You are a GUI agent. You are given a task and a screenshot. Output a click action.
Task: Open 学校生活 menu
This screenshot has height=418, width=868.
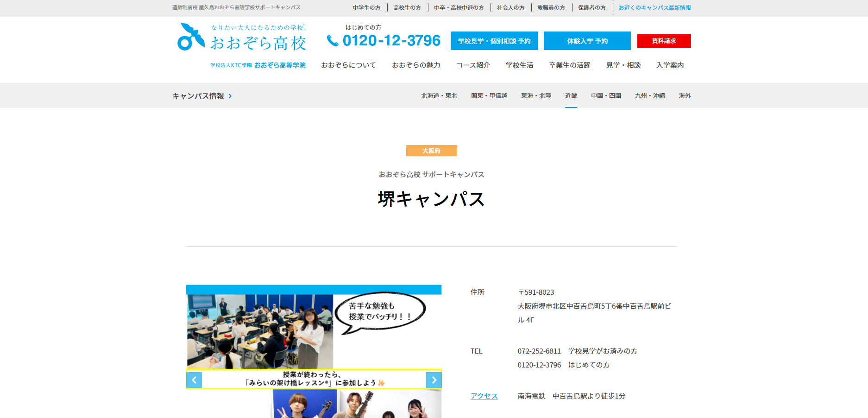(519, 65)
